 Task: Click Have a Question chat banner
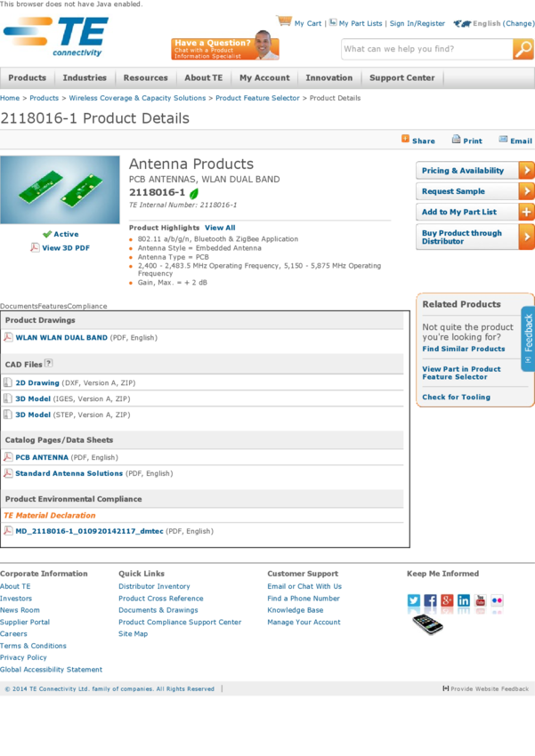pyautogui.click(x=225, y=45)
